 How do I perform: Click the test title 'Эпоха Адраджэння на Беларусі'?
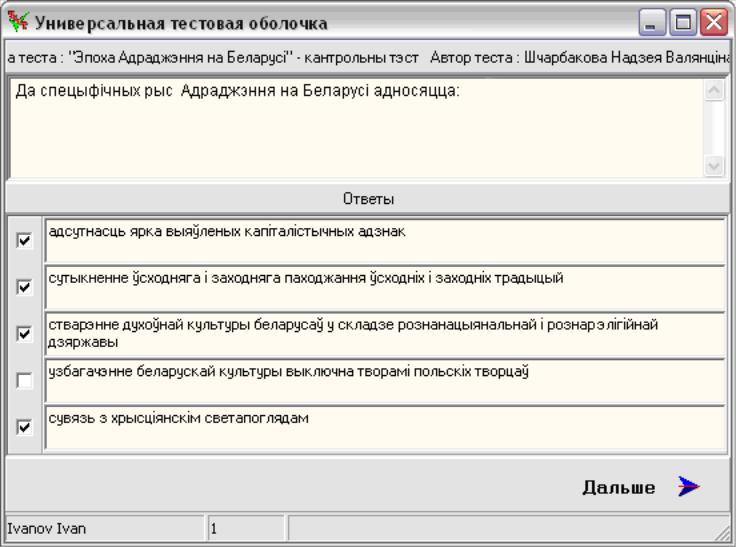[x=181, y=58]
